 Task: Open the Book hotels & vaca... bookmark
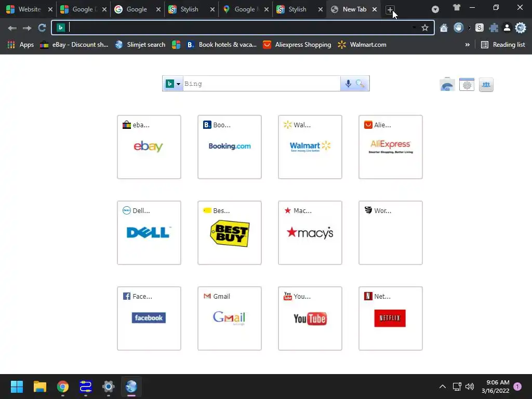click(222, 45)
